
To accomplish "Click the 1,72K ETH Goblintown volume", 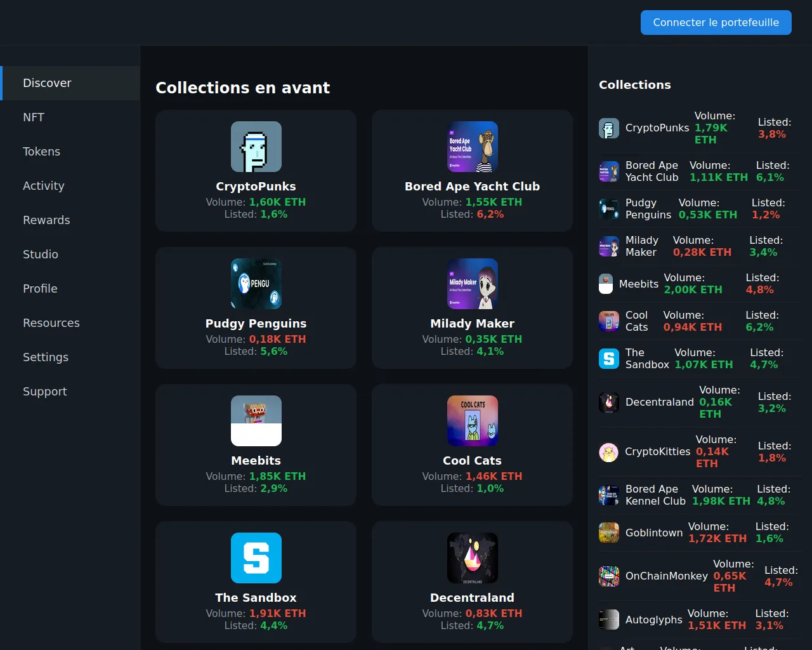I will (x=717, y=539).
